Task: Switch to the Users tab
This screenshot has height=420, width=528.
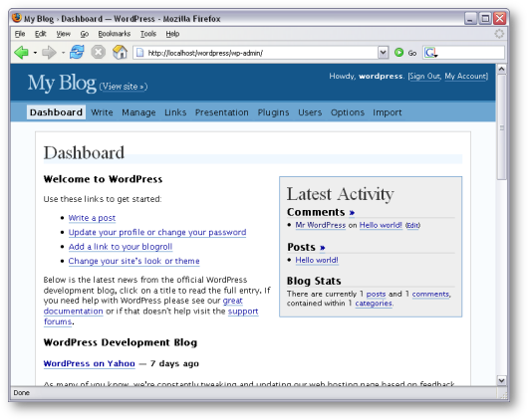Action: [x=310, y=112]
